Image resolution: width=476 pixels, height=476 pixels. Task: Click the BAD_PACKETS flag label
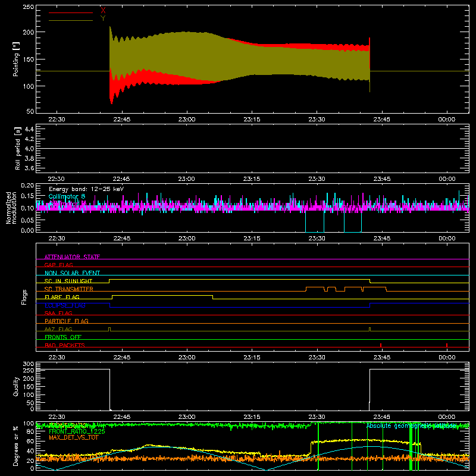click(65, 345)
